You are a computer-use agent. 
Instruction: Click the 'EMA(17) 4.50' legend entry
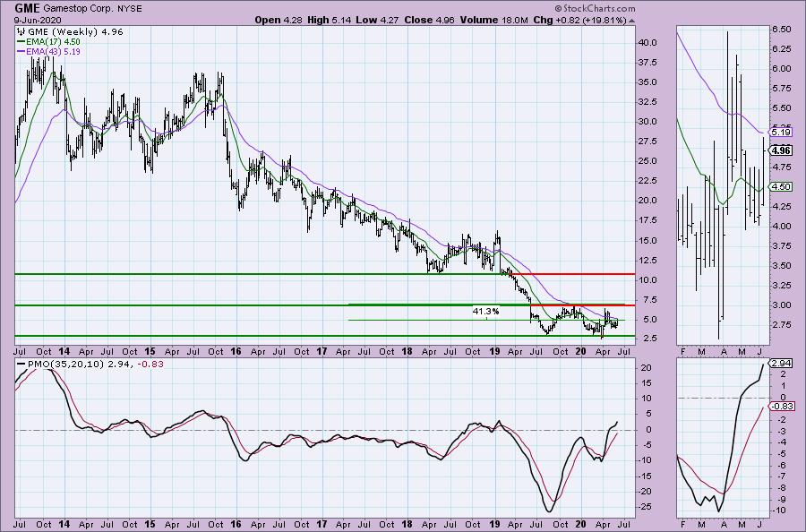click(53, 41)
